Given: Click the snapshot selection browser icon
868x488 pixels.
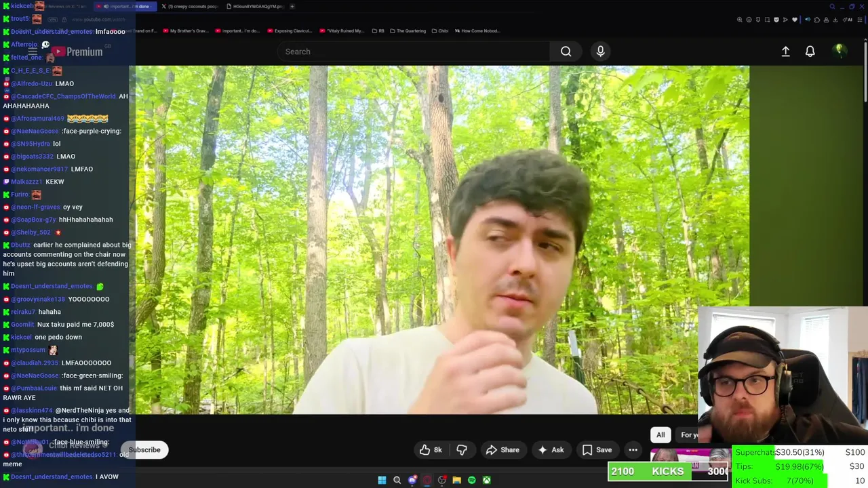Looking at the screenshot, I should [x=767, y=20].
